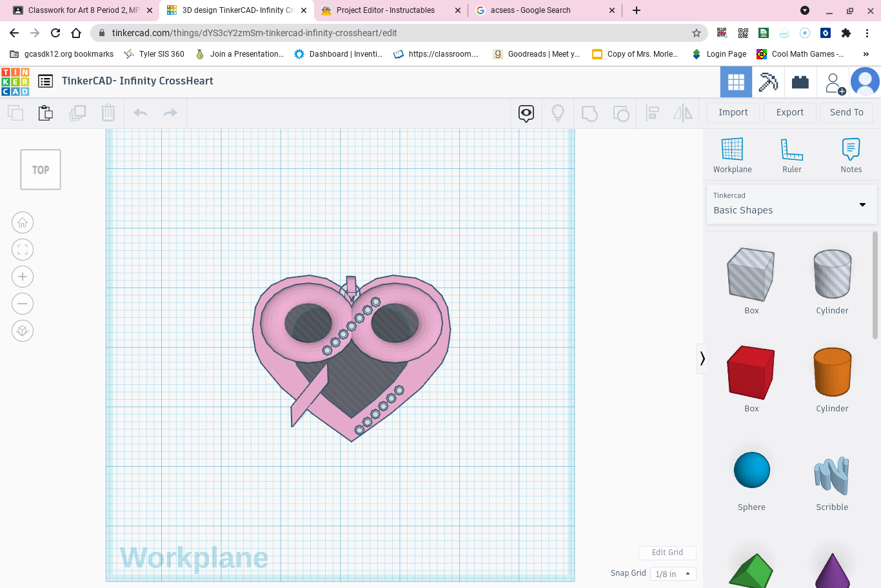Click the Edit Grid button

(667, 553)
